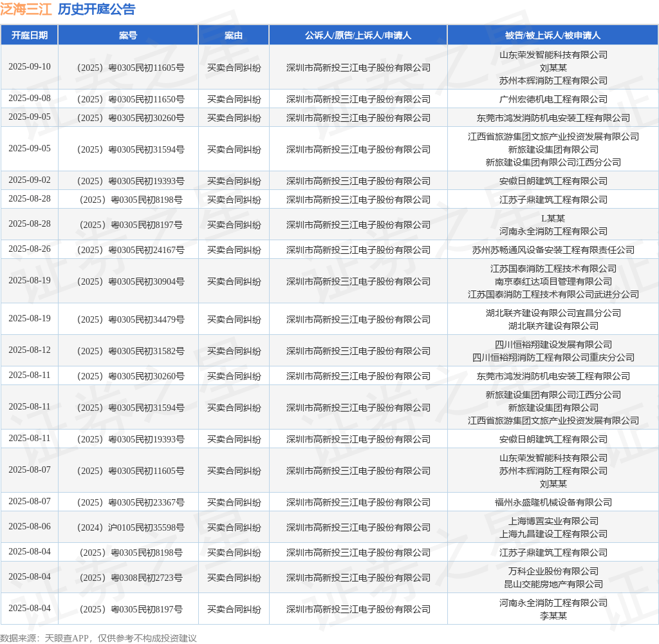Click defendant L某某
The width and height of the screenshot is (659, 644).
click(x=553, y=218)
